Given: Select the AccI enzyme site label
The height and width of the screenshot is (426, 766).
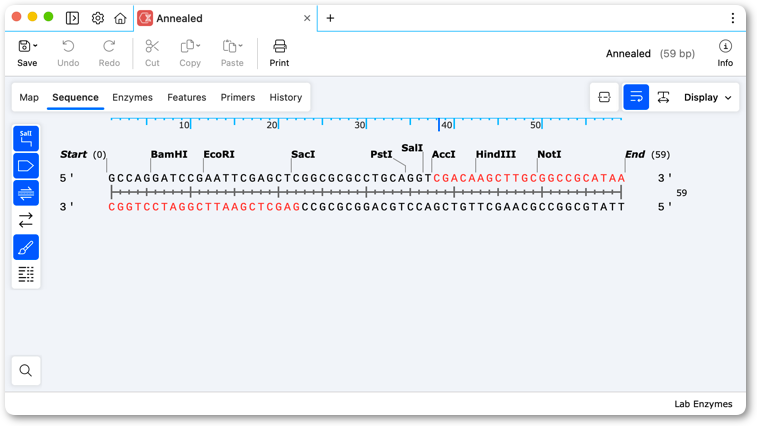Looking at the screenshot, I should point(443,154).
